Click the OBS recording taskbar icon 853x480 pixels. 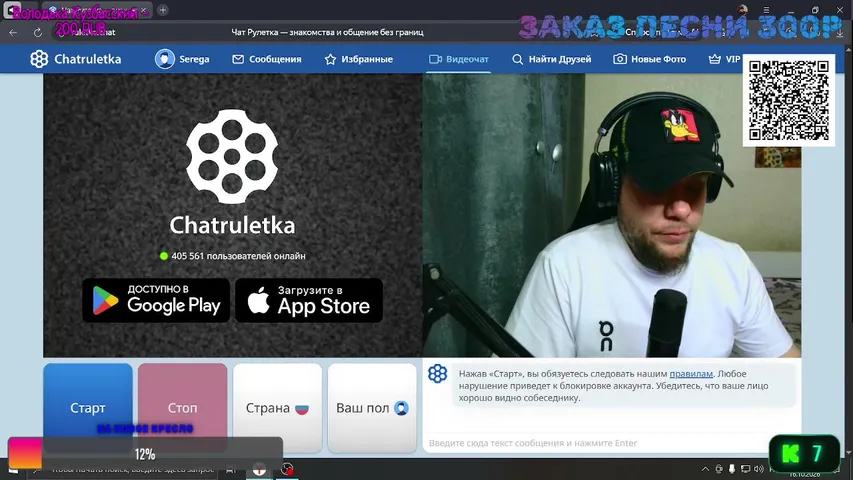pos(287,469)
